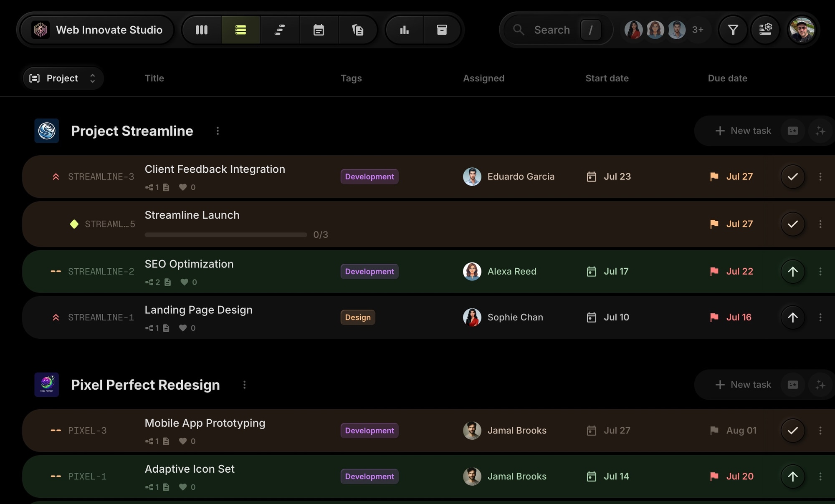Click the Pixel Perfect Redesign logo icon
The width and height of the screenshot is (835, 504).
(x=46, y=385)
